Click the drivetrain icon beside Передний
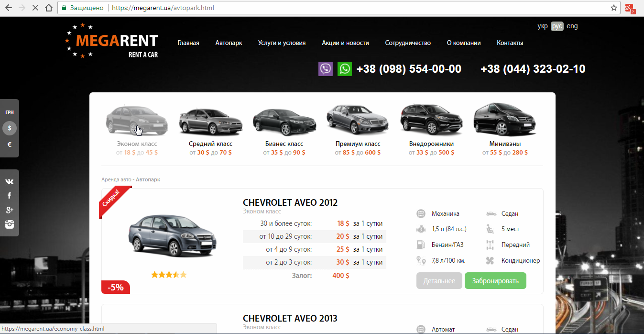 click(490, 245)
